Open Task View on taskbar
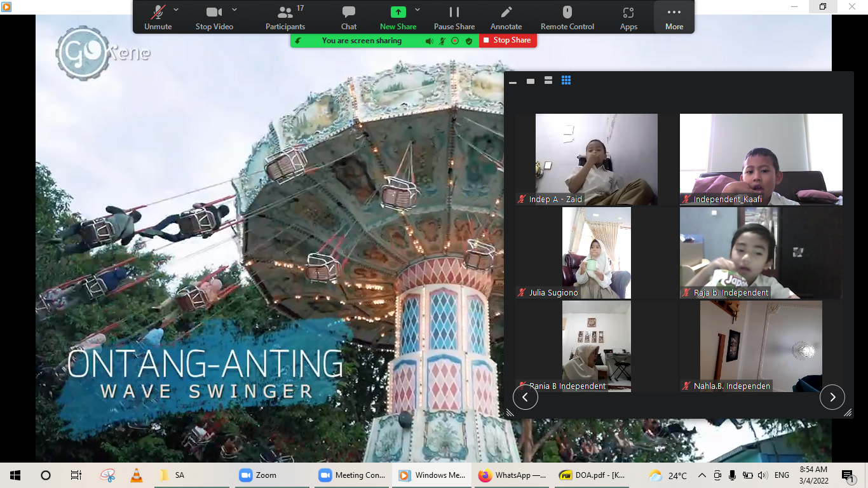Viewport: 868px width, 488px height. coord(76,475)
